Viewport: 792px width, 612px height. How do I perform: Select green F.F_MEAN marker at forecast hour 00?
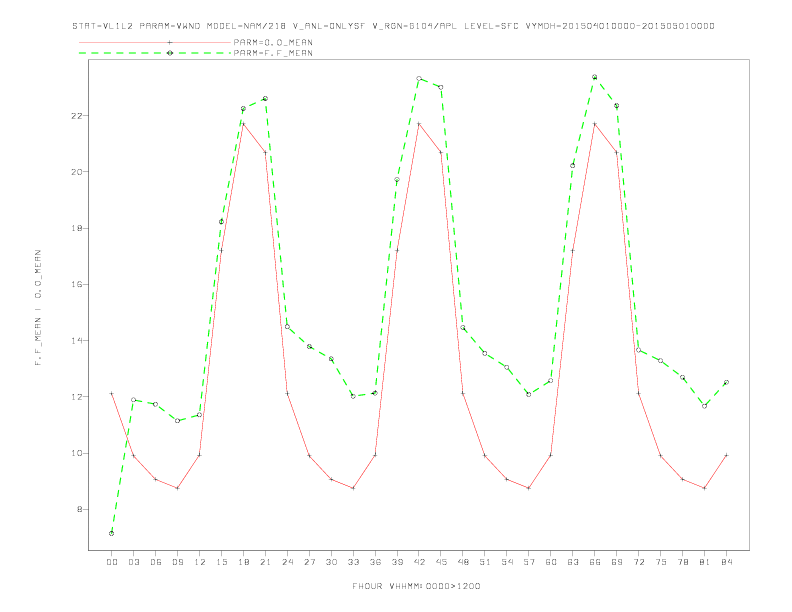[112, 533]
